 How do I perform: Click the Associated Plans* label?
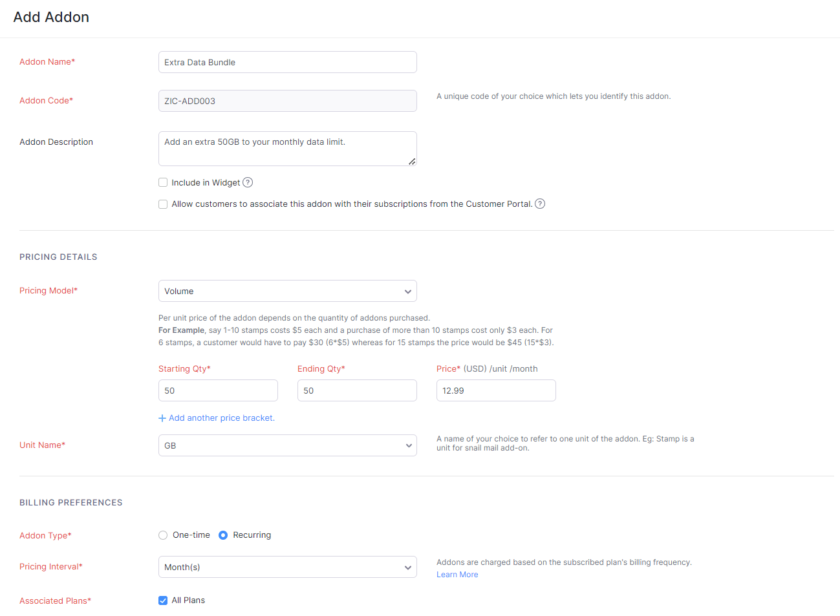point(55,600)
